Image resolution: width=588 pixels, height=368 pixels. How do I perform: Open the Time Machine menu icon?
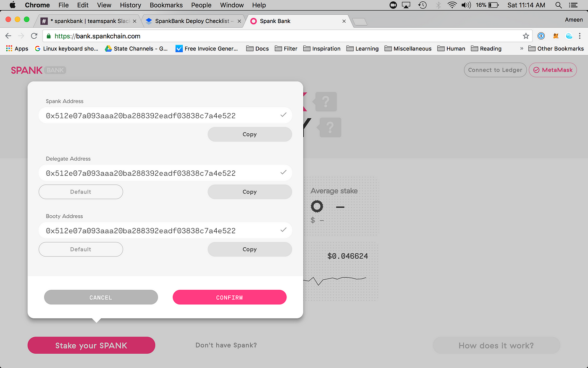(422, 5)
